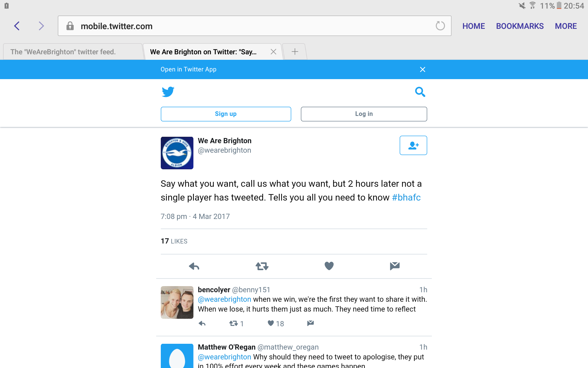Click the 1h timestamp on Matthew O'Regan's reply
The height and width of the screenshot is (368, 588).
tap(423, 347)
